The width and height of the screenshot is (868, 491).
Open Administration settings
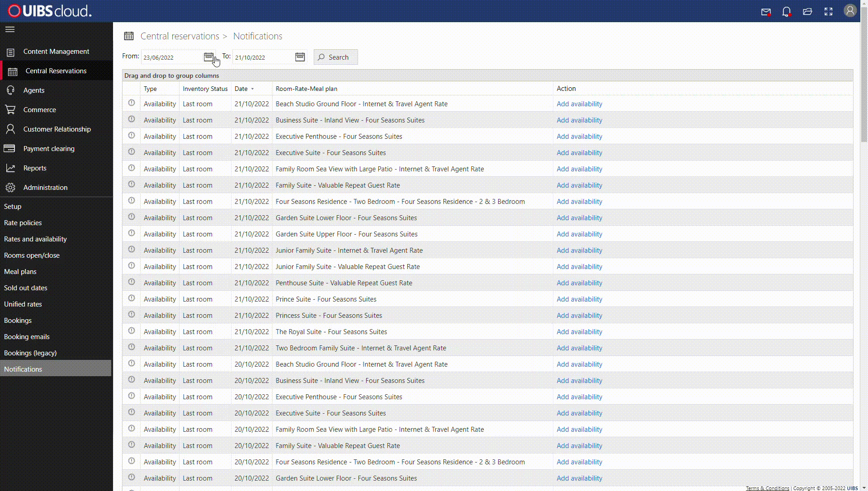(45, 187)
